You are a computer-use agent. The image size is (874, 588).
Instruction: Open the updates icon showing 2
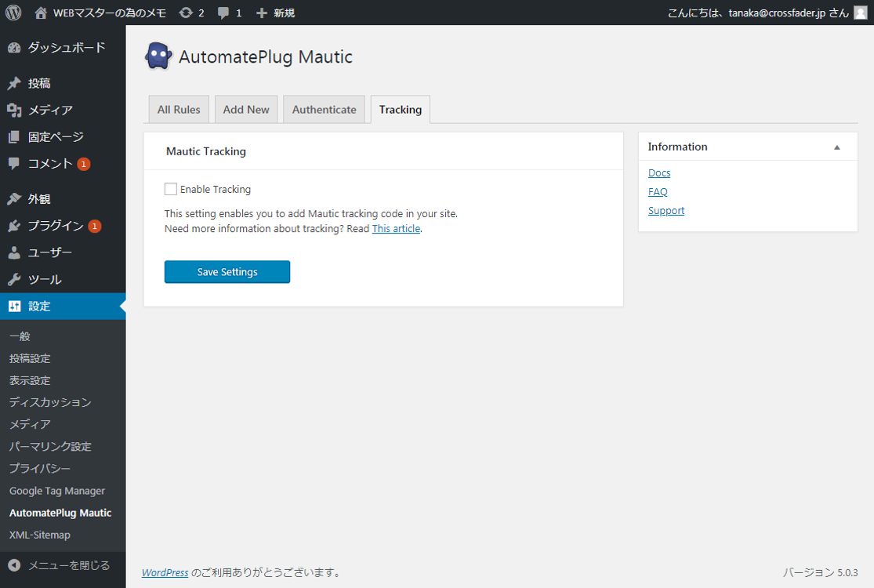click(x=186, y=13)
